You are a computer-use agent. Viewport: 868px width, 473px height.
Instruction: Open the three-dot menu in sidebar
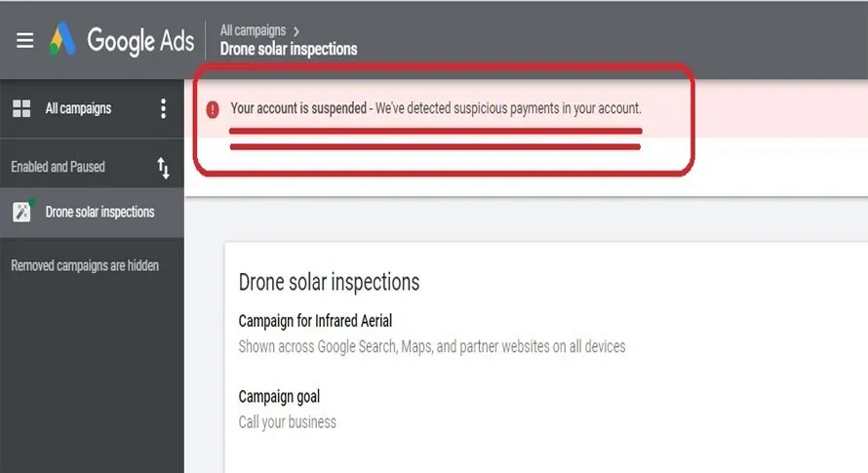click(x=163, y=108)
